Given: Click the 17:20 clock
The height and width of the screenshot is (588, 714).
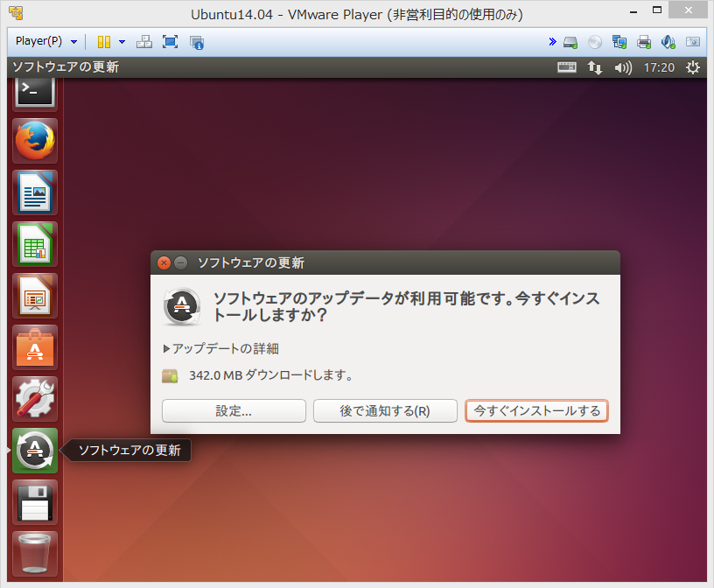Looking at the screenshot, I should pos(659,68).
